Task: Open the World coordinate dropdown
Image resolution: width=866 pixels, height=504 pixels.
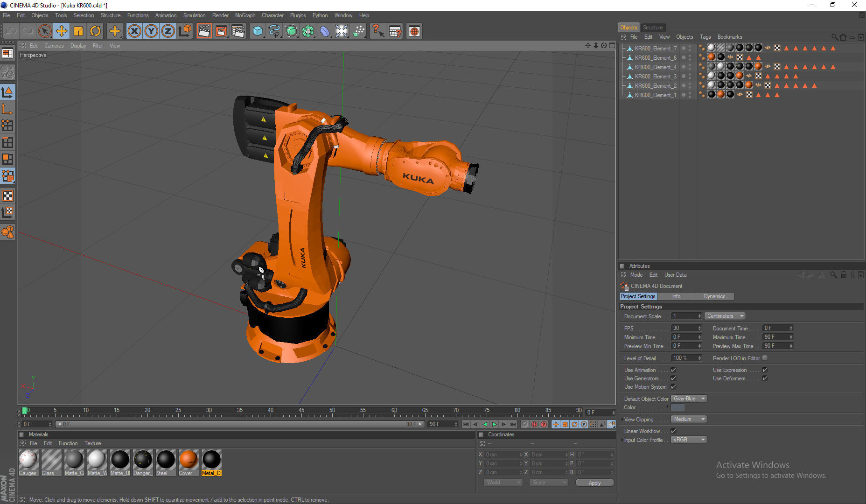Action: (x=503, y=483)
